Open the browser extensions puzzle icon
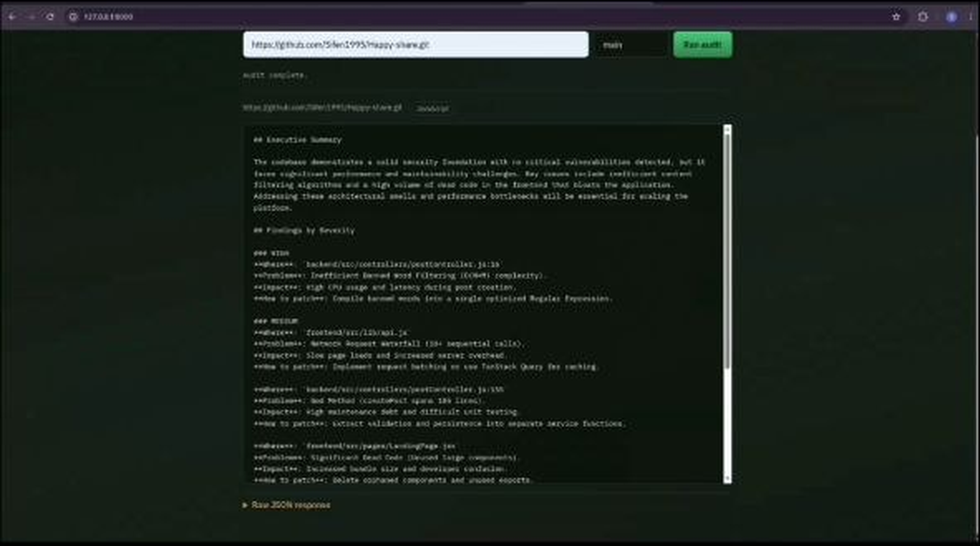This screenshot has width=980, height=546. pos(923,17)
